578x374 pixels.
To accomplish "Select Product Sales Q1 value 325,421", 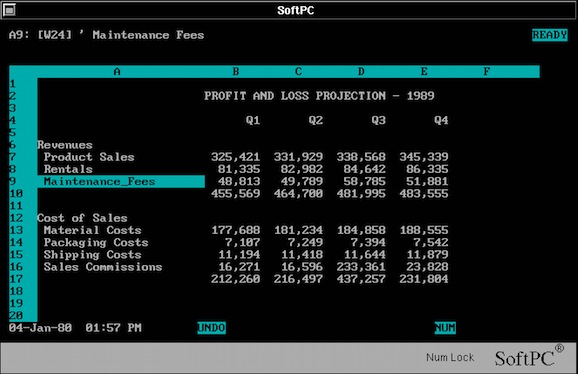I will click(x=236, y=157).
